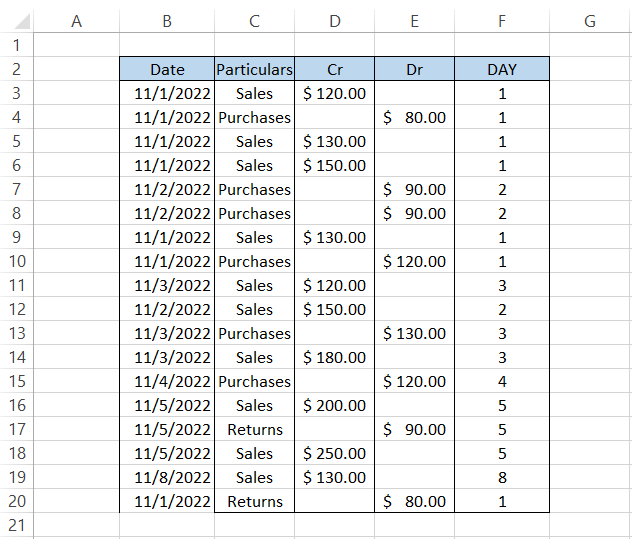Select the $200.00 cell in Cr column
Viewport: 632px width, 539px height.
click(x=334, y=405)
